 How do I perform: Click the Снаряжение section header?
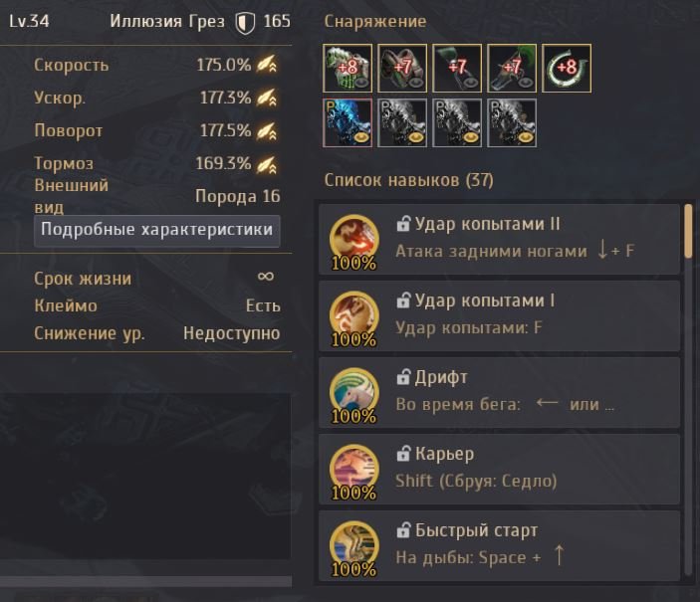(x=375, y=22)
